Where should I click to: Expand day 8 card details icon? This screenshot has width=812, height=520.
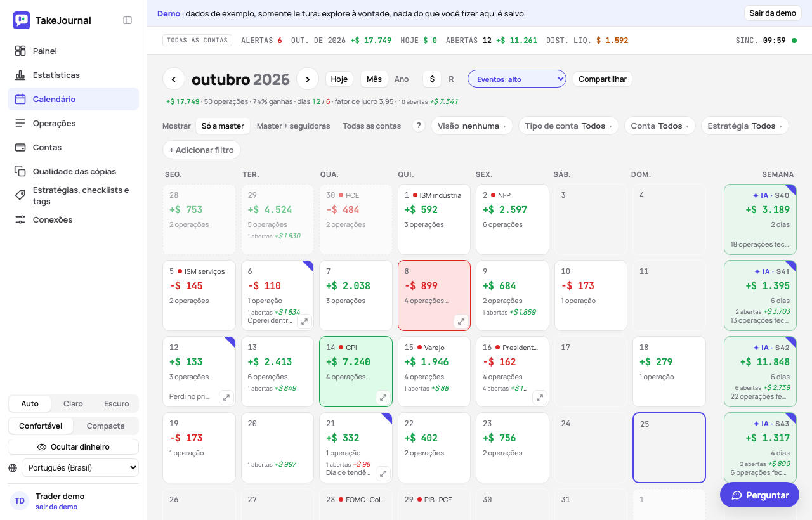461,322
